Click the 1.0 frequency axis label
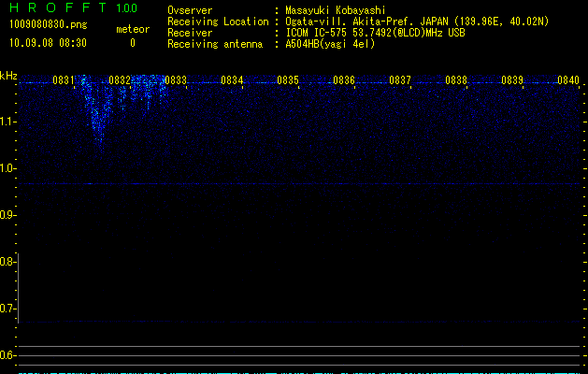Image resolution: width=588 pixels, height=374 pixels. tap(7, 168)
